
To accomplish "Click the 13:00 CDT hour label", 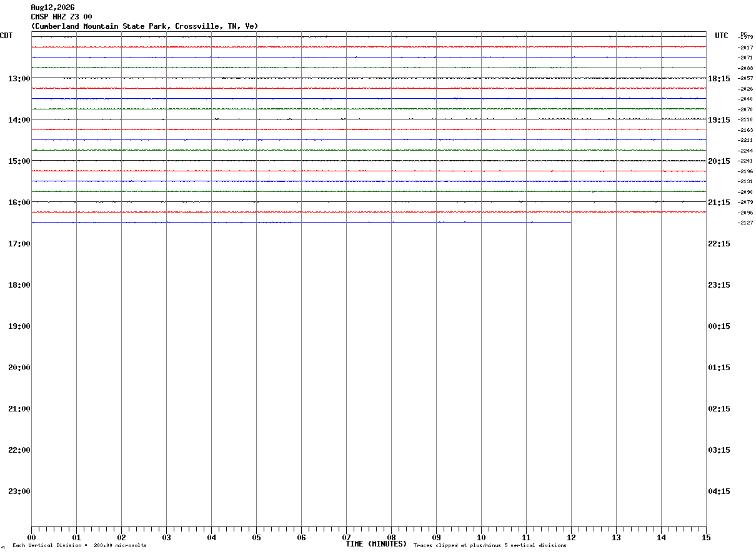I will point(19,79).
